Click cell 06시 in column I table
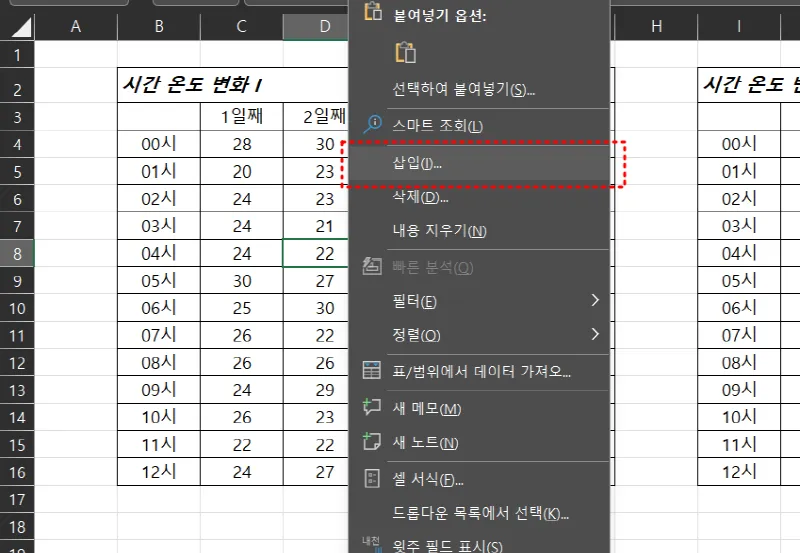800x553 pixels. pos(739,308)
